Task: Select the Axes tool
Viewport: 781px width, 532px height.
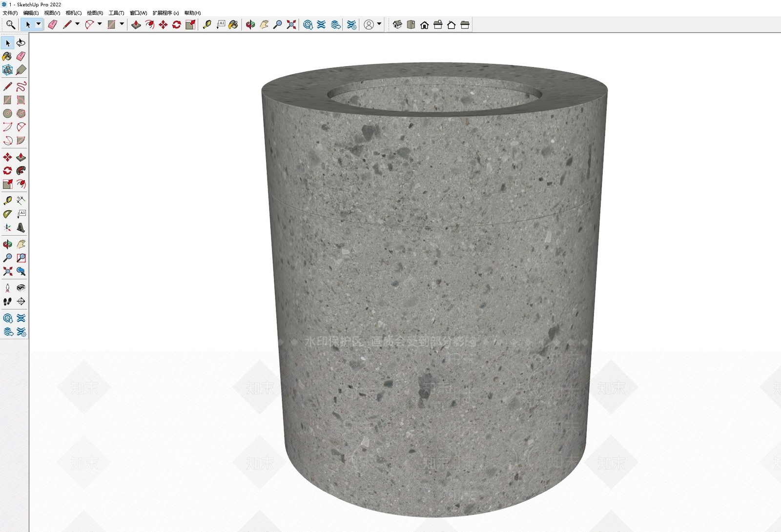Action: (7, 227)
